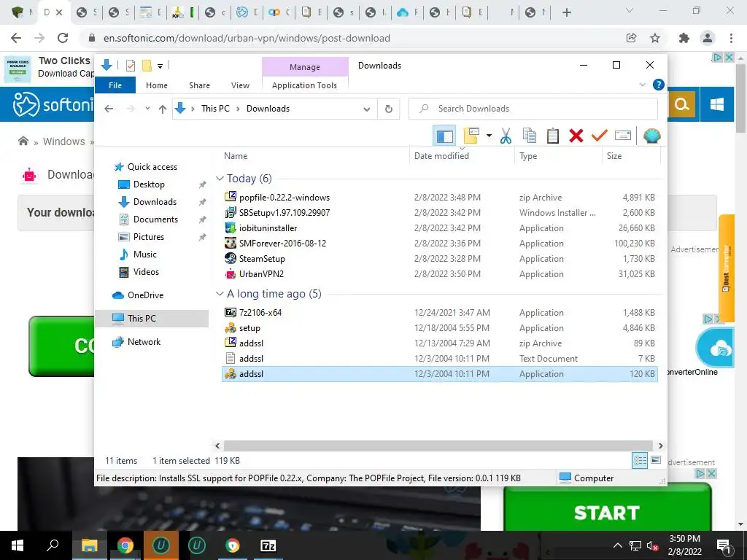The height and width of the screenshot is (560, 747).
Task: Click the New folder quick access icon
Action: click(x=147, y=66)
